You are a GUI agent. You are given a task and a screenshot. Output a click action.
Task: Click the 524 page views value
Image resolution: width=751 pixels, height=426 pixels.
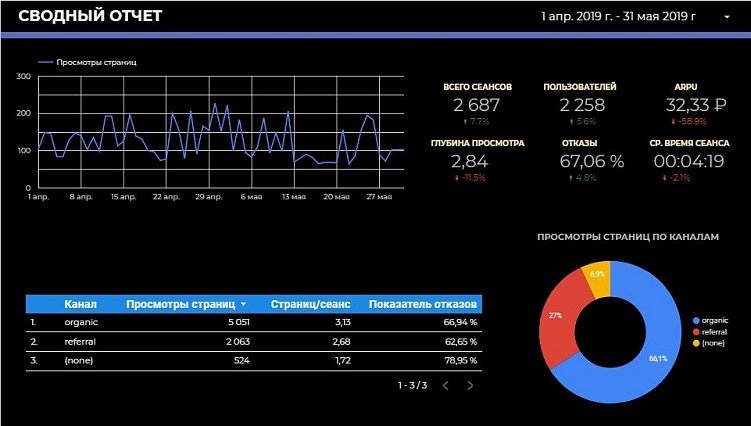pyautogui.click(x=242, y=360)
